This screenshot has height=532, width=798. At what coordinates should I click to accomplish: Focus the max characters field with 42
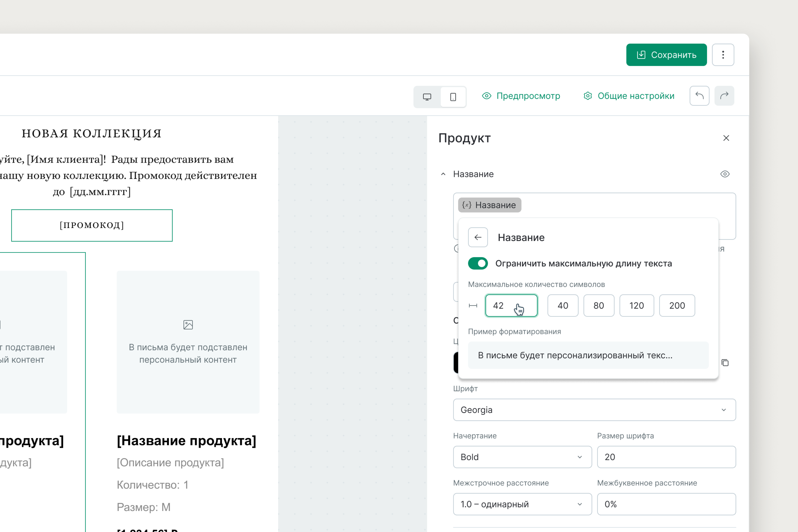click(x=511, y=305)
